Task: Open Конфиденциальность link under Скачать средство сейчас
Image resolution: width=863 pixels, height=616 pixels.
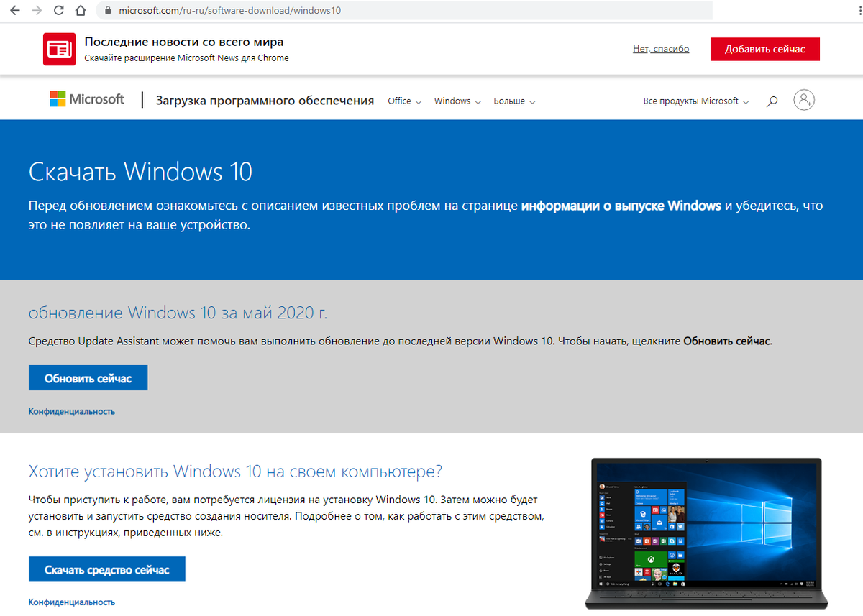Action: (72, 602)
